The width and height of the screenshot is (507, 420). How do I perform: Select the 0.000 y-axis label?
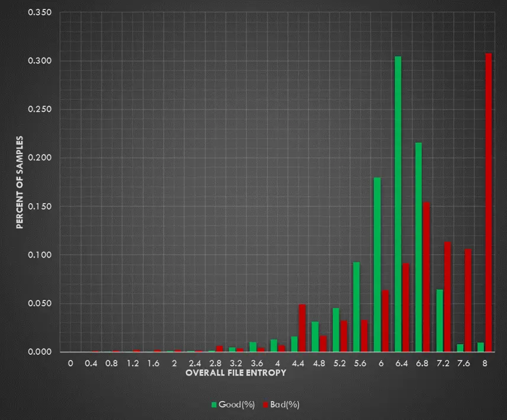[x=40, y=352]
